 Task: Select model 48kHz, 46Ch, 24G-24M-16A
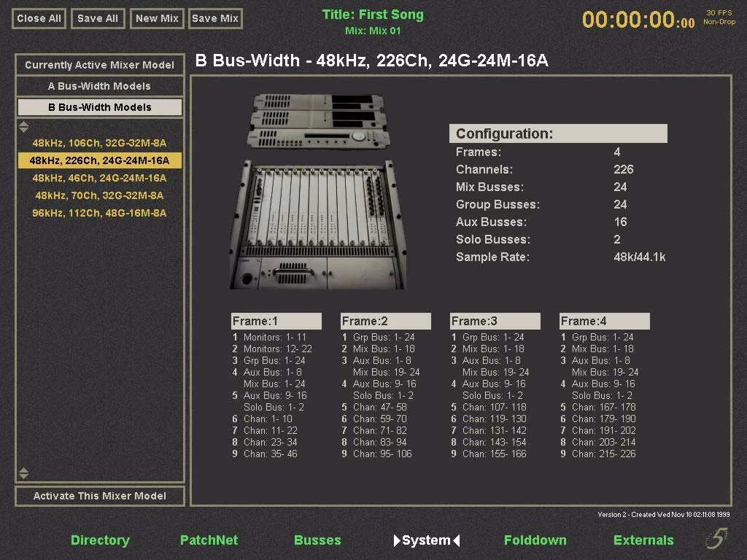[99, 178]
